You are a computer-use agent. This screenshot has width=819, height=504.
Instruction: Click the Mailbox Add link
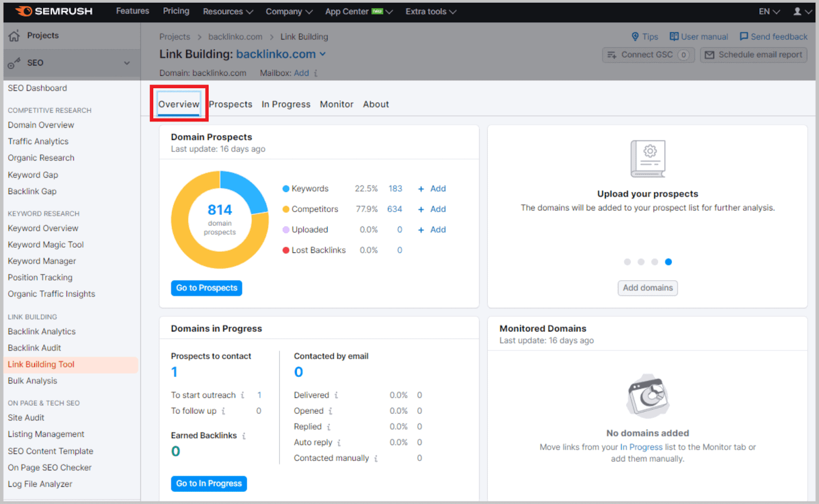pyautogui.click(x=301, y=73)
